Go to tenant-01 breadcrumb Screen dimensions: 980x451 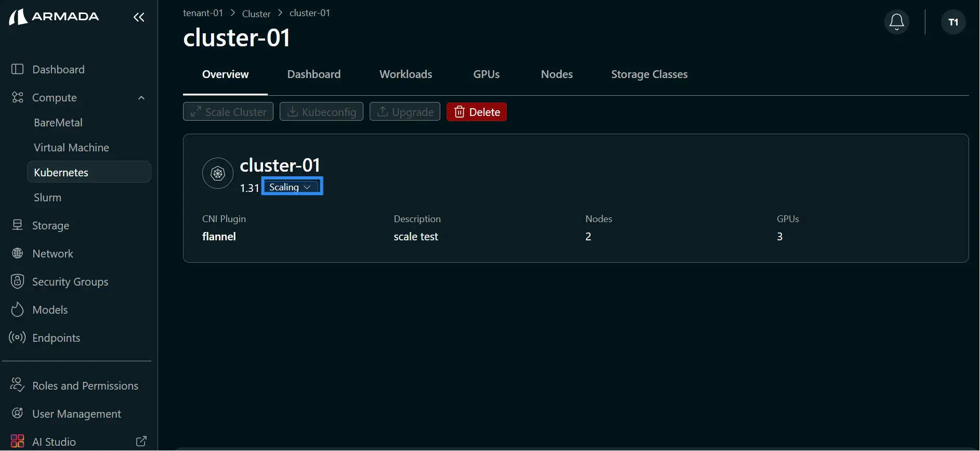[203, 13]
